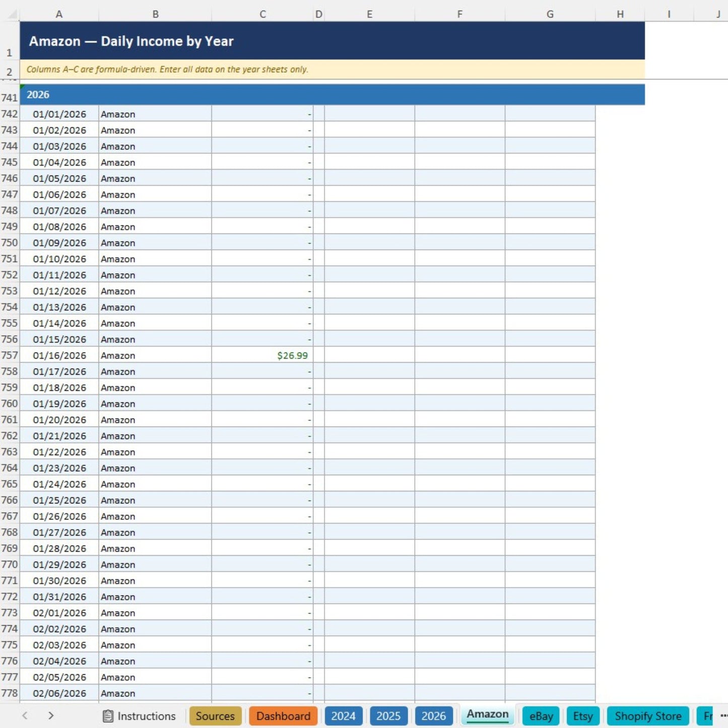Switch to the 2026 sheet tab

(433, 716)
